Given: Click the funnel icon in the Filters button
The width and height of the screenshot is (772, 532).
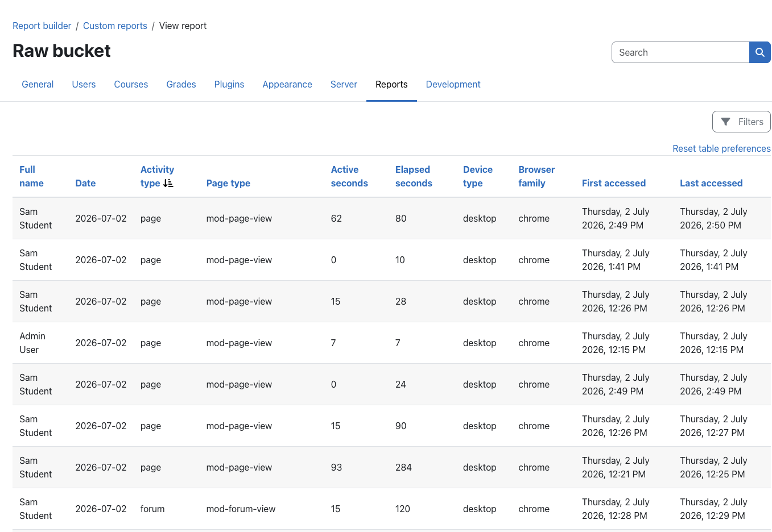Looking at the screenshot, I should [x=725, y=122].
